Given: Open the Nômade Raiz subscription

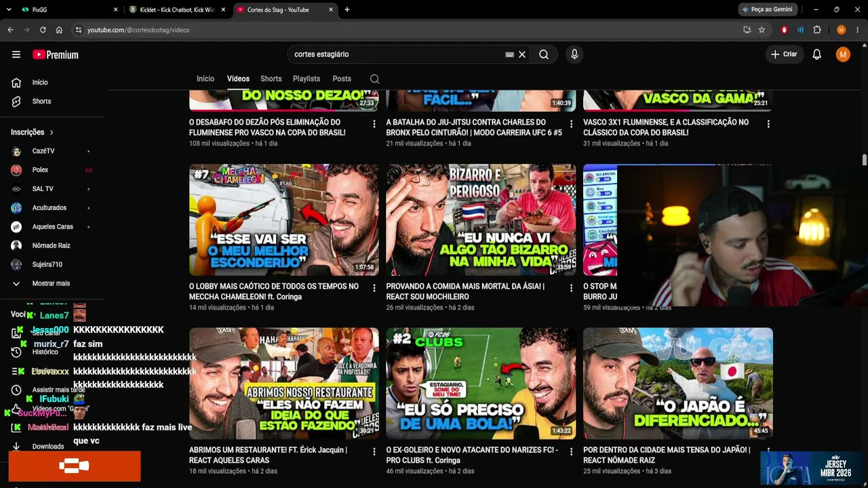Looking at the screenshot, I should [x=52, y=246].
